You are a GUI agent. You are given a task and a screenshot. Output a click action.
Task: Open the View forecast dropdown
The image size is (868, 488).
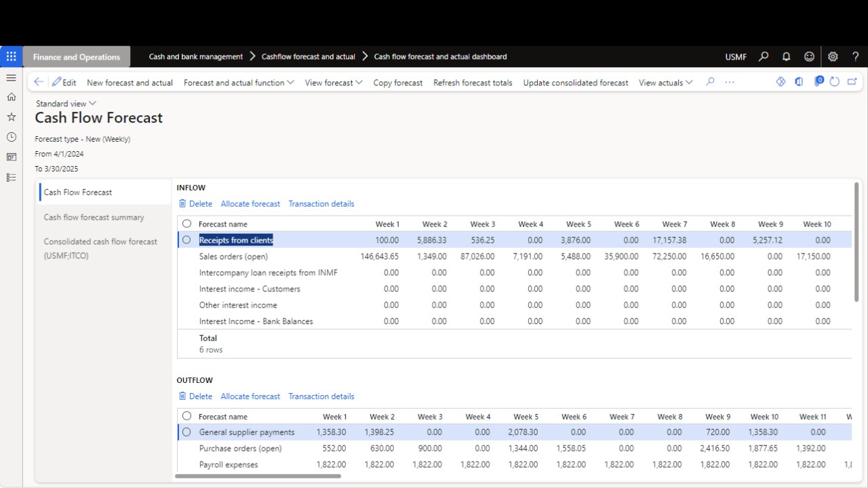pyautogui.click(x=333, y=83)
